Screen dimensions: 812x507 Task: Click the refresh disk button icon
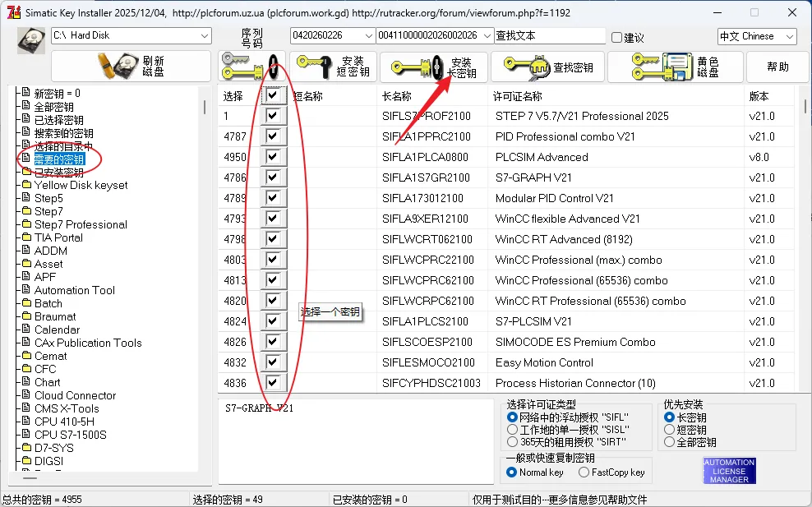point(131,67)
